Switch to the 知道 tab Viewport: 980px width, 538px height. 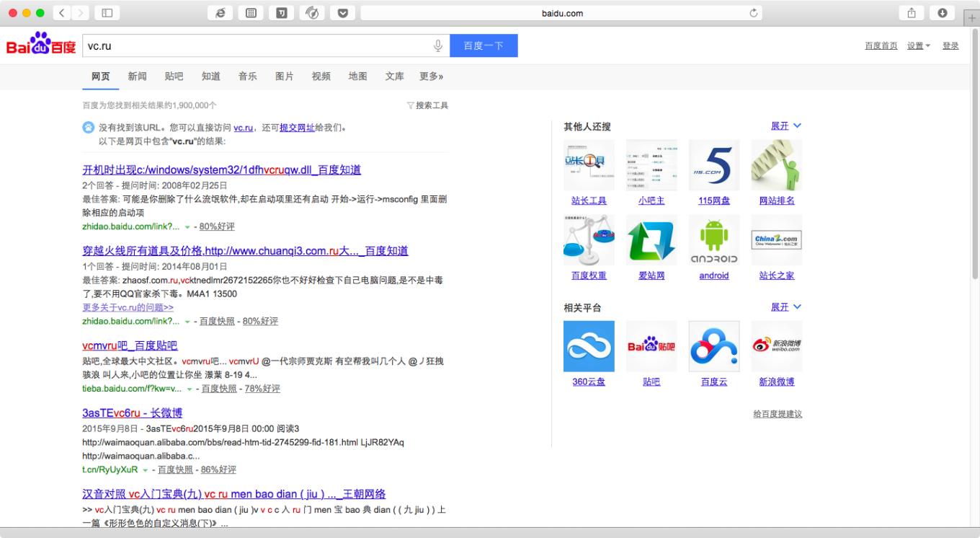[x=211, y=76]
